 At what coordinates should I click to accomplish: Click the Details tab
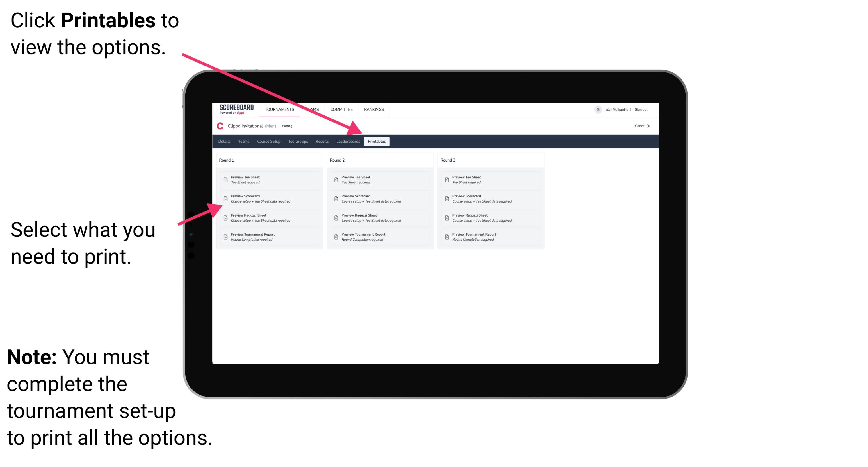[225, 142]
